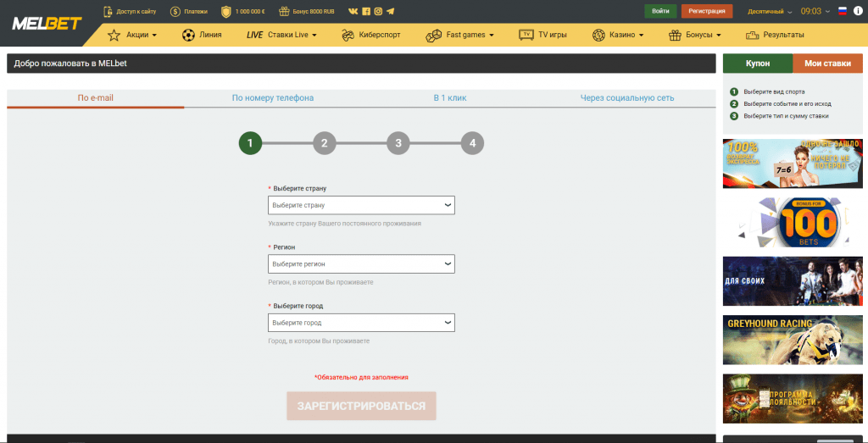Open the Telegram social icon

391,11
